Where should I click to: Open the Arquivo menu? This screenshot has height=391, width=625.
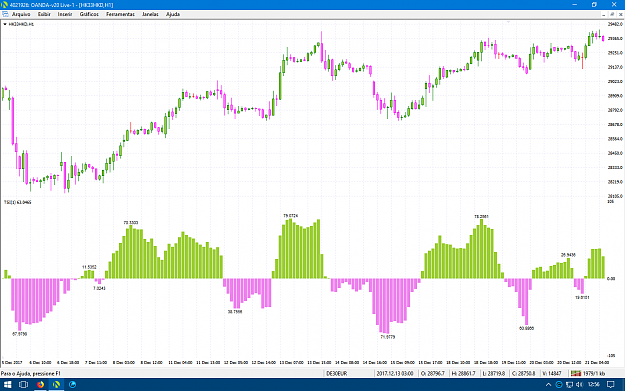click(x=21, y=14)
